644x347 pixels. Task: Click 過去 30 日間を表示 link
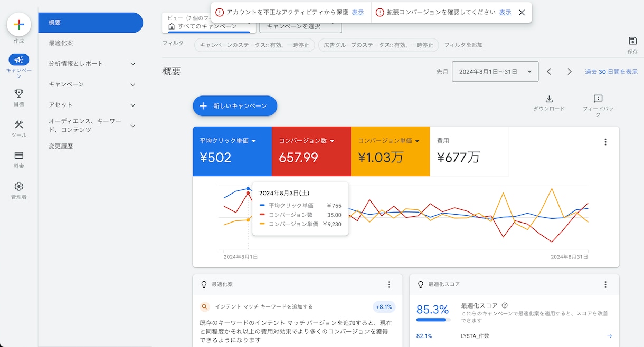[611, 72]
